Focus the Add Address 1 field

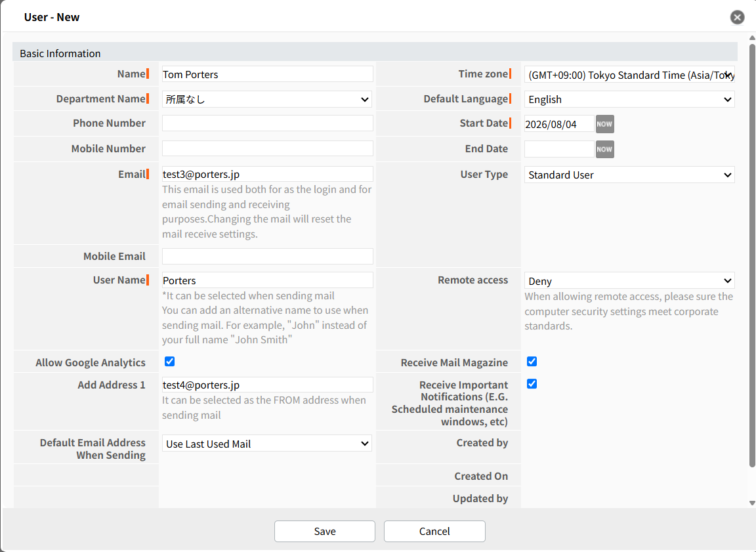point(268,385)
